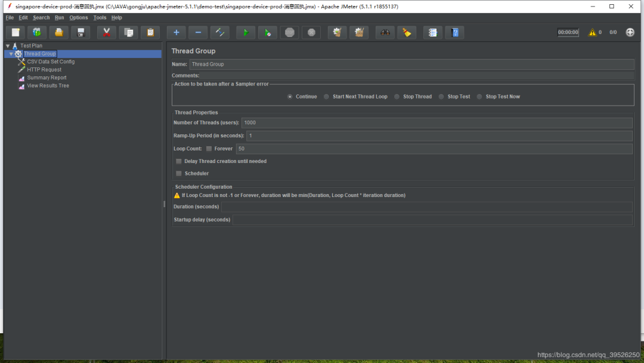Click the Cut scissors icon
Image resolution: width=644 pixels, height=363 pixels.
click(x=107, y=32)
